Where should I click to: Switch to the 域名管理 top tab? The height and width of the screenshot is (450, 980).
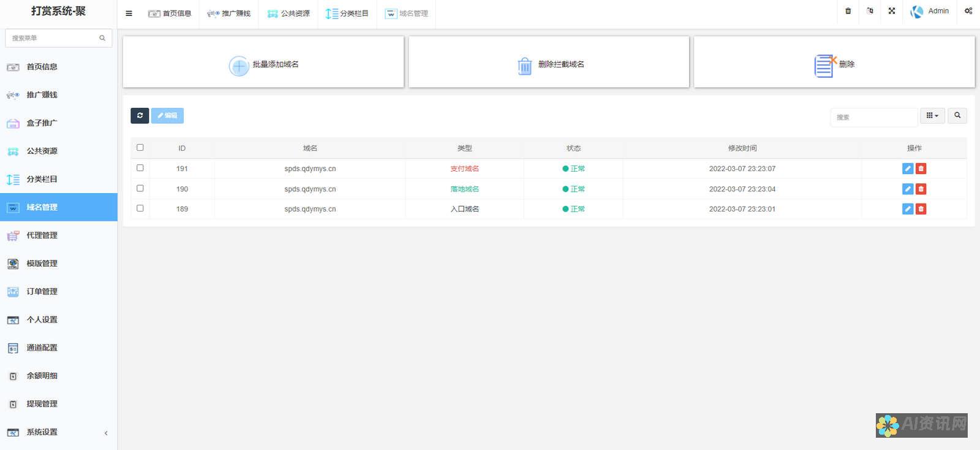406,13
